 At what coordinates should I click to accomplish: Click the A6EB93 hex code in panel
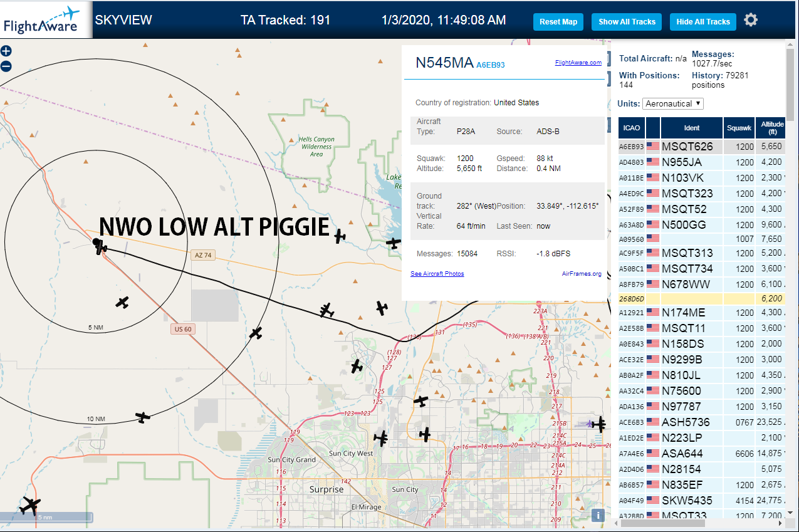point(491,65)
